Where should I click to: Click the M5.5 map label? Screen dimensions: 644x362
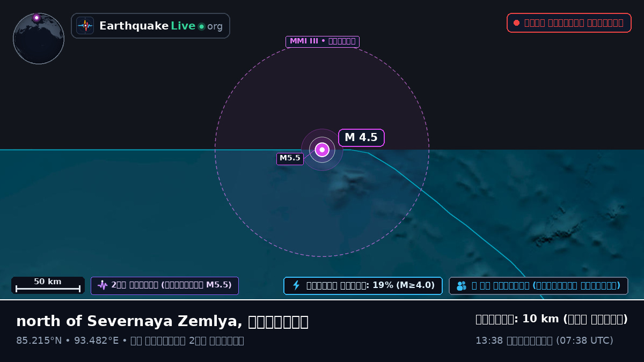(290, 158)
